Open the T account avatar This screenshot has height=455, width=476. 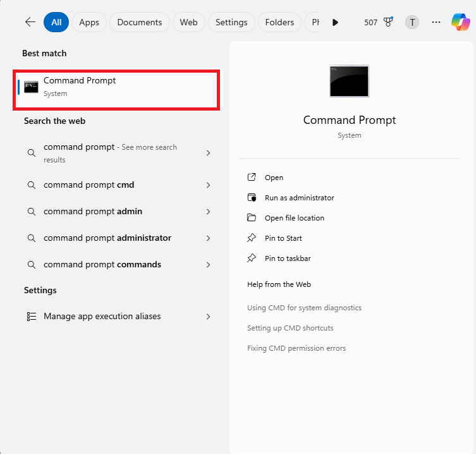point(412,23)
